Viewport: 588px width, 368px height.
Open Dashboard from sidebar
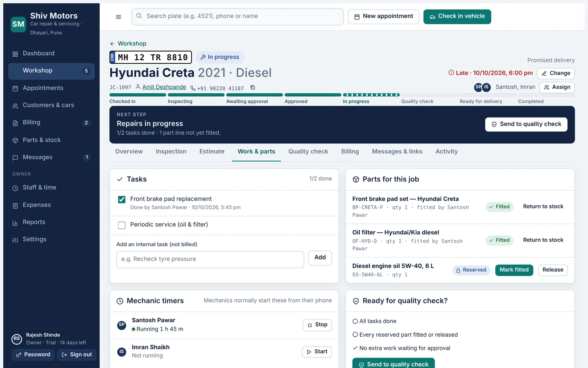click(51, 53)
